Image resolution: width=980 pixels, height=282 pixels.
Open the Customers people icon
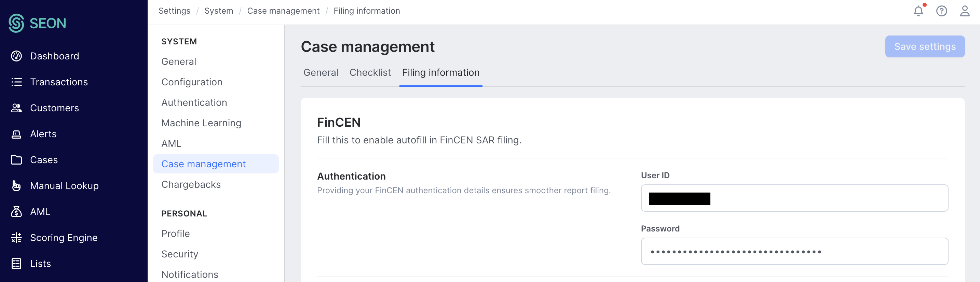[16, 108]
